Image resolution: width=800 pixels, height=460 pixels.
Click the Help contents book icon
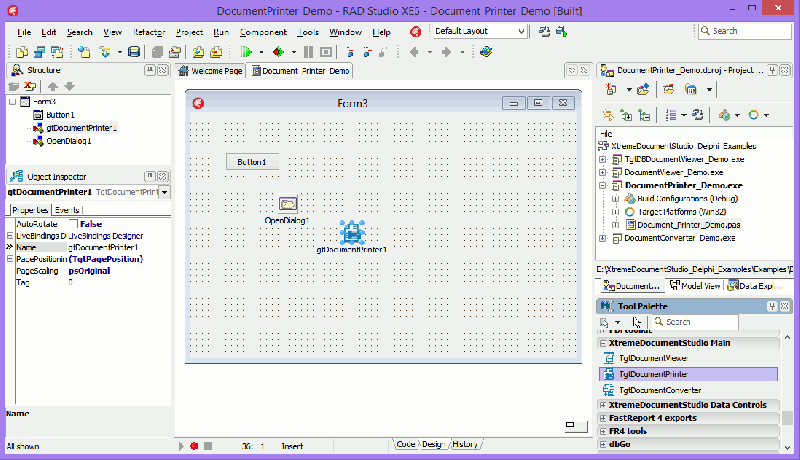tap(486, 52)
